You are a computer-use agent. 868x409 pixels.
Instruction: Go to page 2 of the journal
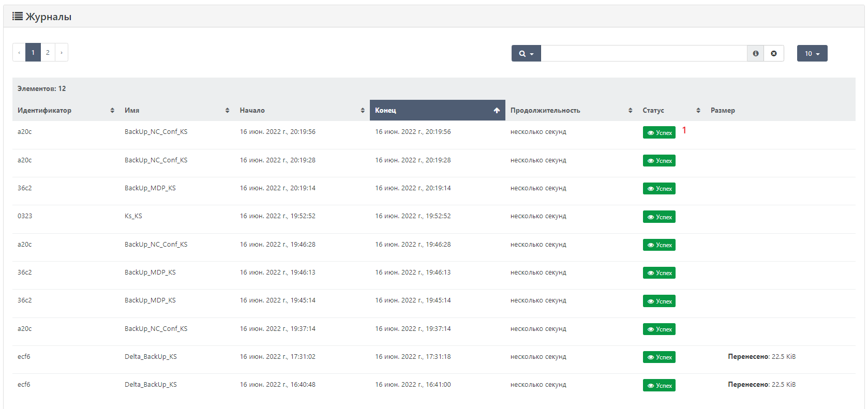point(48,52)
